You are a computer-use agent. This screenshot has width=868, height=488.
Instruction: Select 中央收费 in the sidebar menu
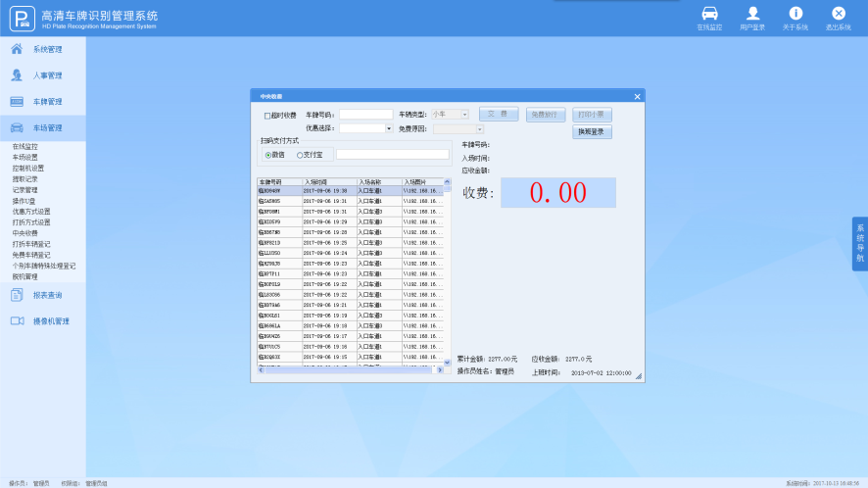(25, 233)
